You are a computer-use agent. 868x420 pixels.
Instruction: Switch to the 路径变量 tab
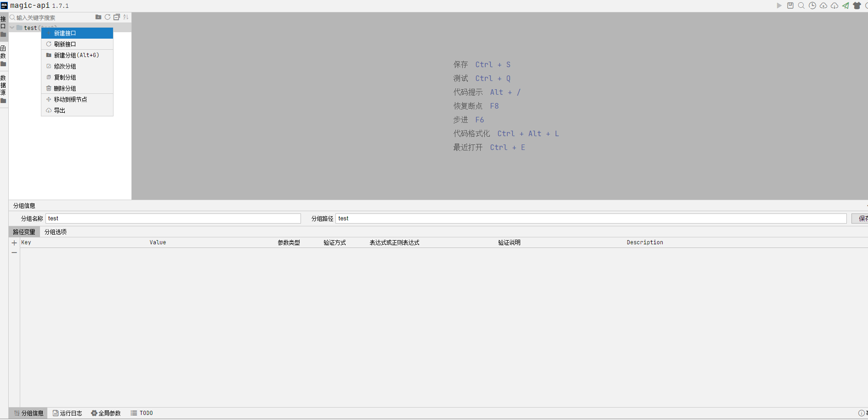point(24,232)
